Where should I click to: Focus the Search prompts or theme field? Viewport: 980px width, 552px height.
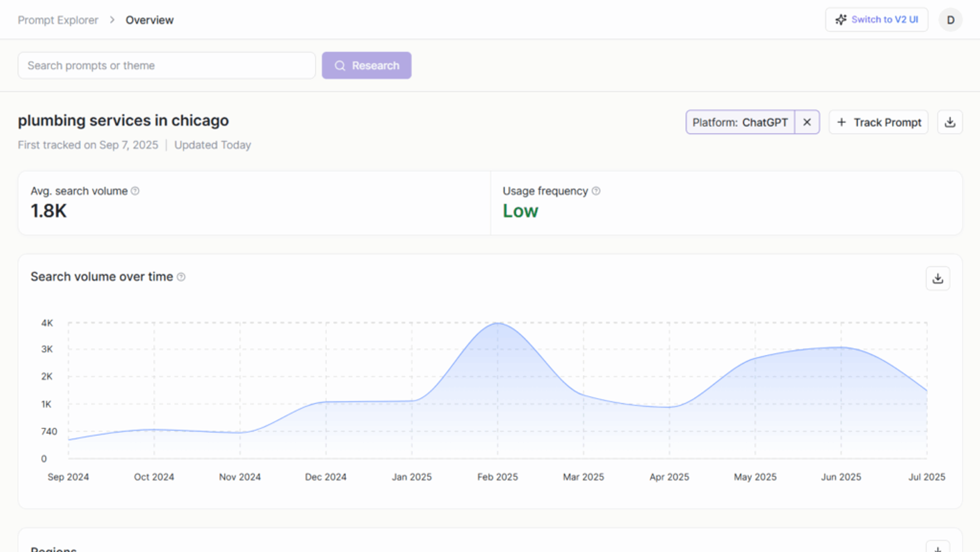[166, 65]
